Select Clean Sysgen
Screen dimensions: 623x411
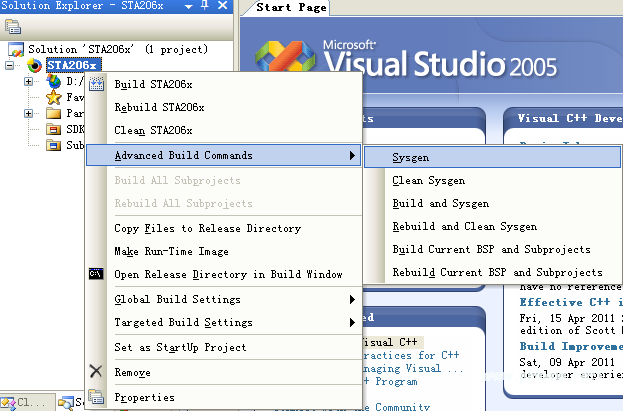(492, 180)
